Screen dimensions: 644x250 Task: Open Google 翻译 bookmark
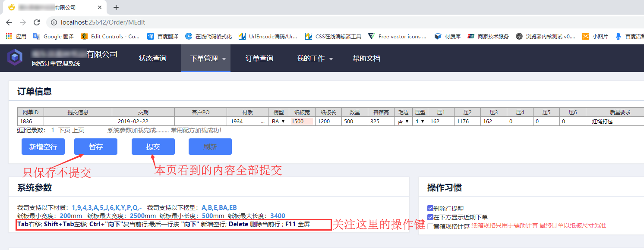click(54, 37)
